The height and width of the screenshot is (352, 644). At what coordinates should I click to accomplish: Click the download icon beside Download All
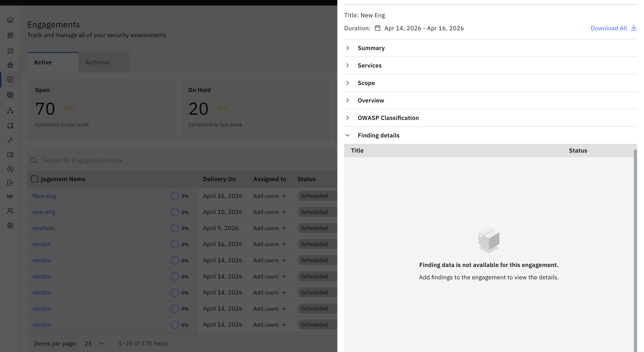(x=634, y=28)
